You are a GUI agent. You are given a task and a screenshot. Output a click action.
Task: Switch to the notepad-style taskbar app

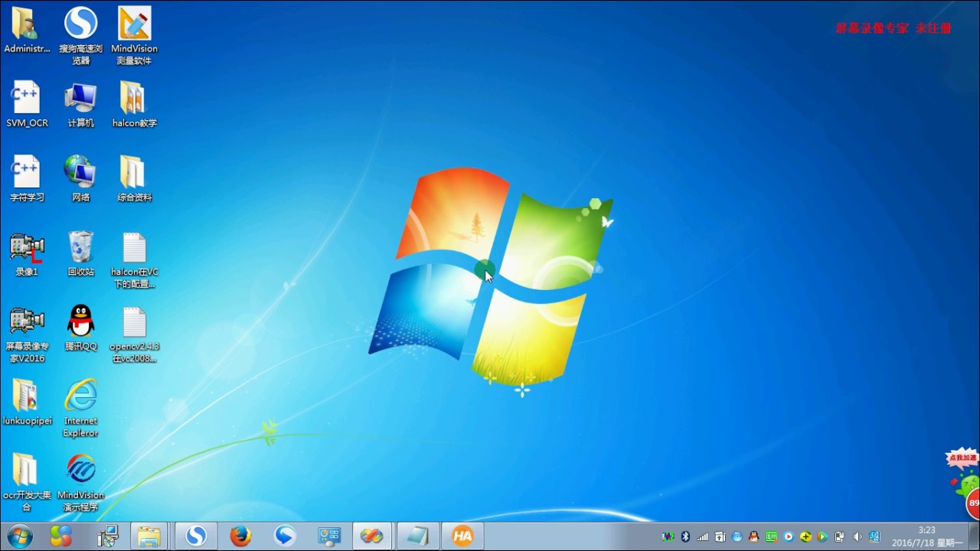coord(418,536)
